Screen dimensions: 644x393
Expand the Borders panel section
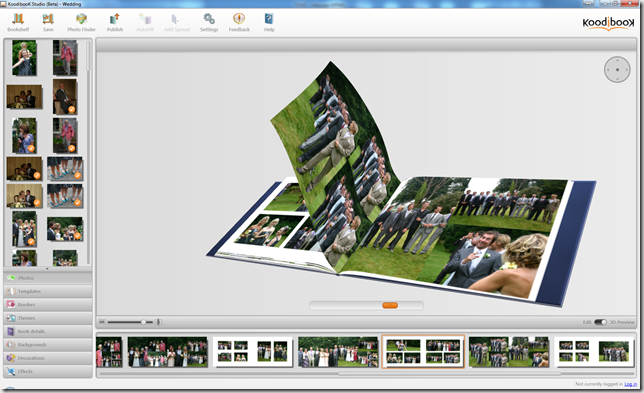coord(48,304)
